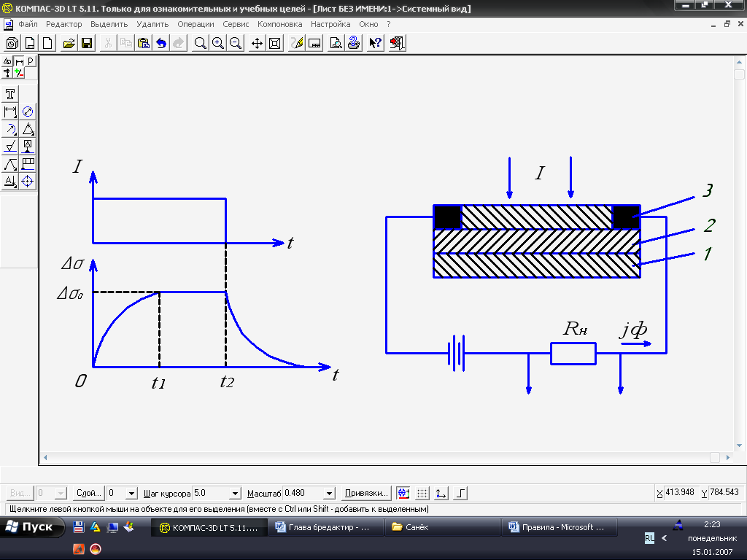The height and width of the screenshot is (560, 747).
Task: Select the radial dimension tool
Action: click(x=10, y=129)
